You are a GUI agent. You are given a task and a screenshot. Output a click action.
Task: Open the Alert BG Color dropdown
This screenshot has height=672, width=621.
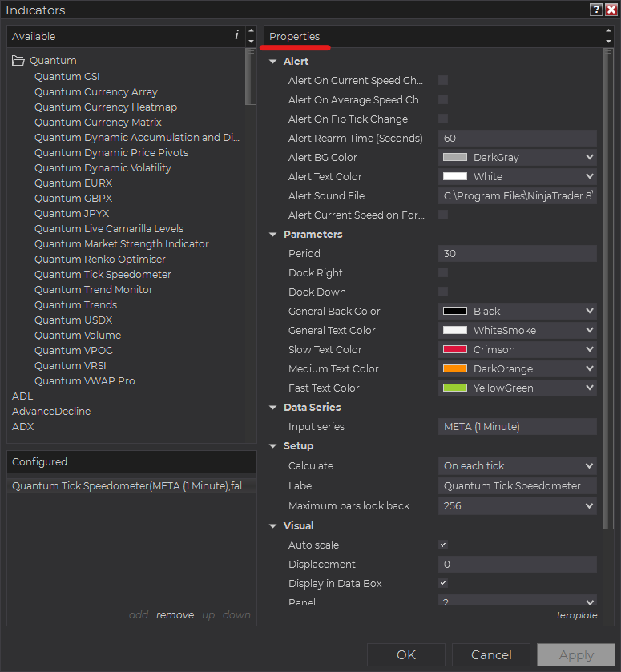(517, 157)
